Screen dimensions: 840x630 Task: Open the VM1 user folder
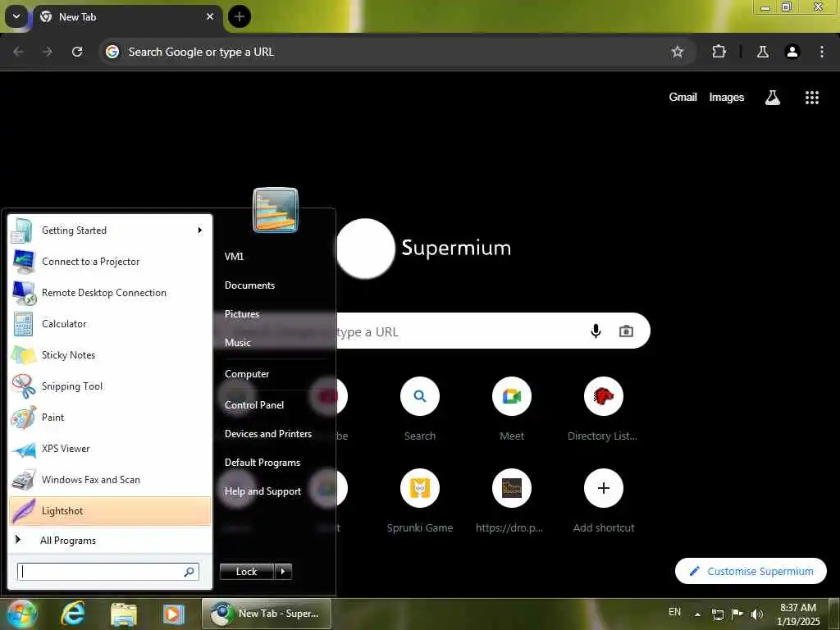click(x=234, y=257)
